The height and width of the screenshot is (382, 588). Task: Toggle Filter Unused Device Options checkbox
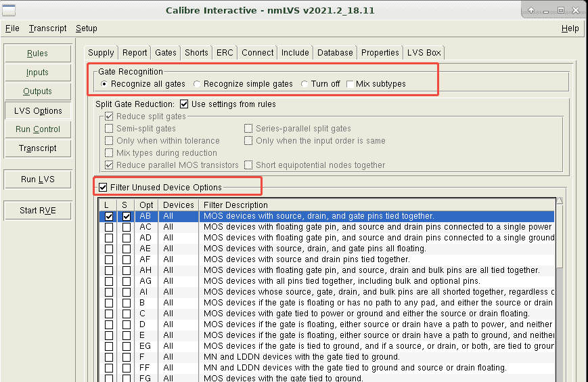tap(103, 187)
